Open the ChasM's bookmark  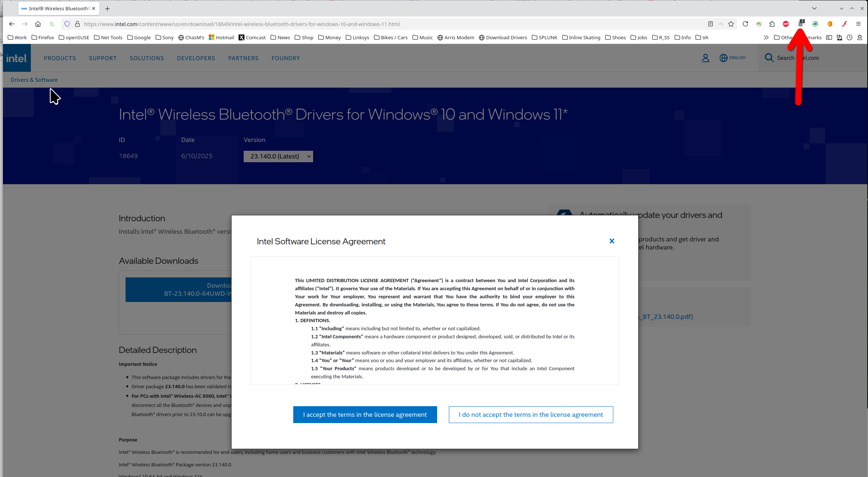191,37
